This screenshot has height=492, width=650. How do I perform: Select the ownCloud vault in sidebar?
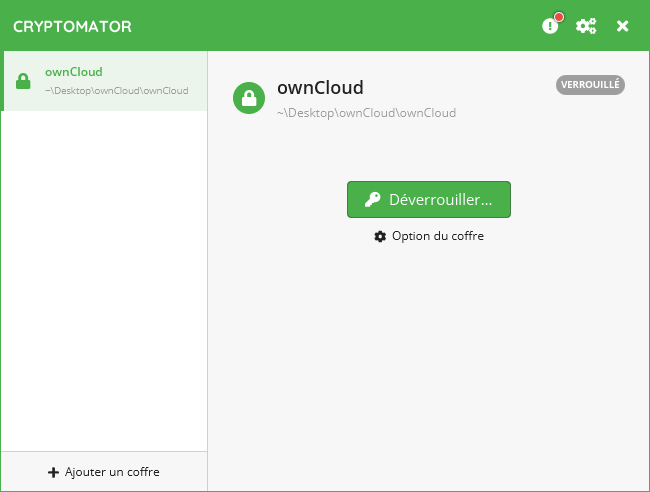coord(104,81)
